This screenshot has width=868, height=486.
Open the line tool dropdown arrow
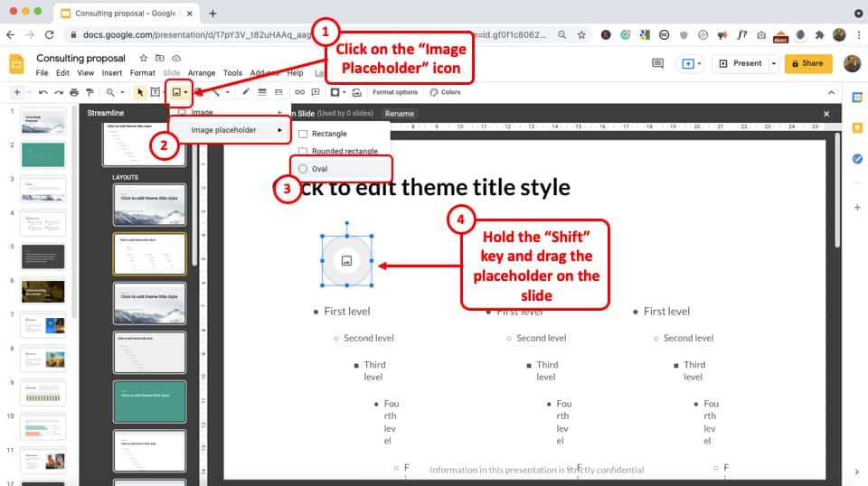click(228, 92)
